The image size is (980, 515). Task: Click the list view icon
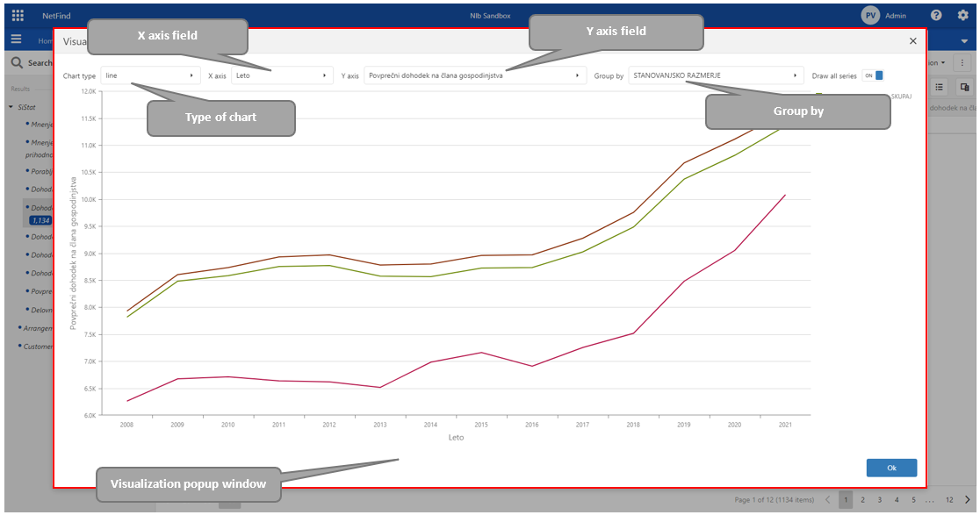point(939,87)
